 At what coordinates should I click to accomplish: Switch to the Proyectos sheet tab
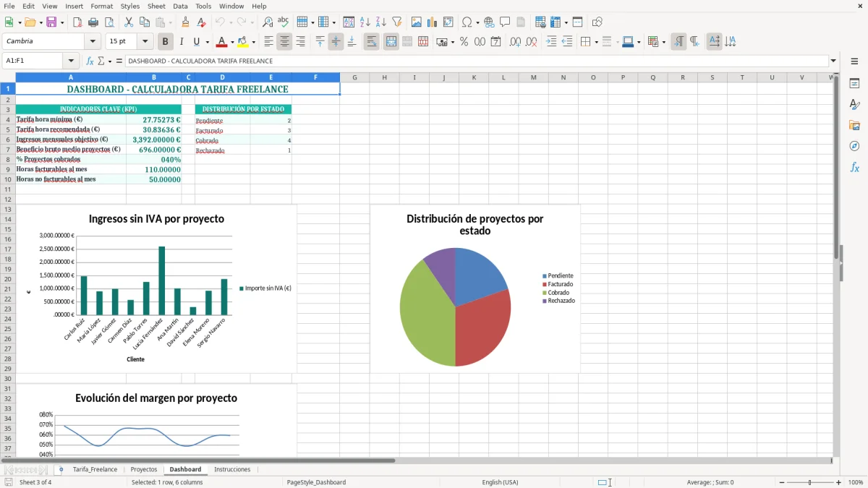pyautogui.click(x=144, y=469)
